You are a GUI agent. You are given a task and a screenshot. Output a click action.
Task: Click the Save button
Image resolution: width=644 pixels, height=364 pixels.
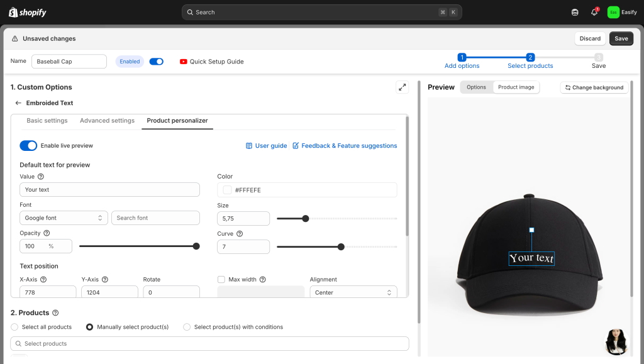tap(621, 38)
